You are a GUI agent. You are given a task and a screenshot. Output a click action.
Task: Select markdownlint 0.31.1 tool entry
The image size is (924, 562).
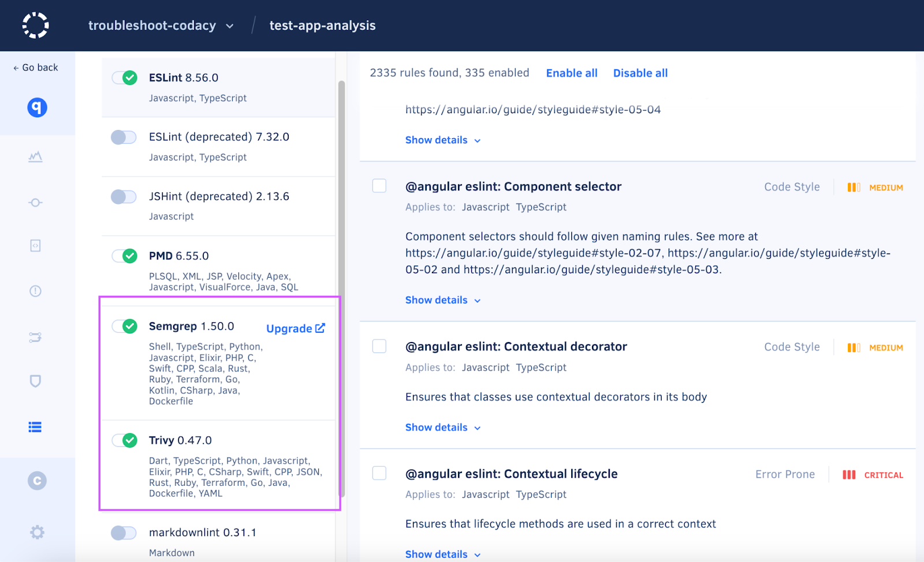point(218,538)
